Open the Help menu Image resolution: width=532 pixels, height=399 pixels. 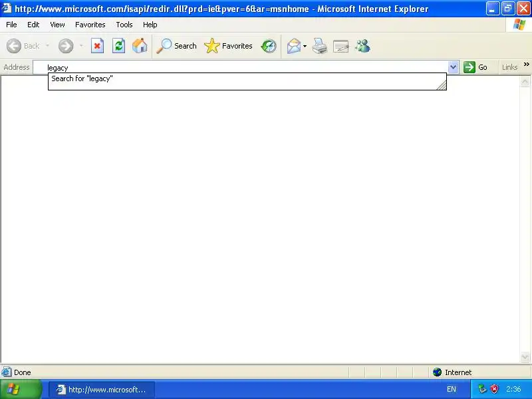(150, 25)
